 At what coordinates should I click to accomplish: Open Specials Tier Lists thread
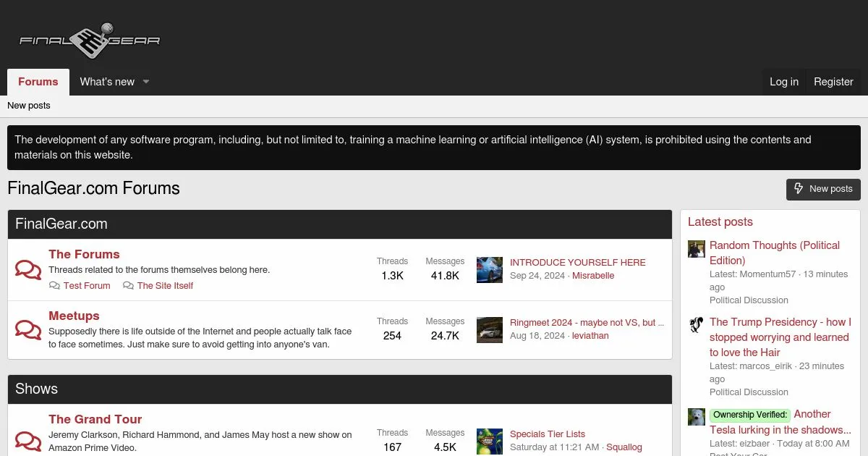coord(548,434)
